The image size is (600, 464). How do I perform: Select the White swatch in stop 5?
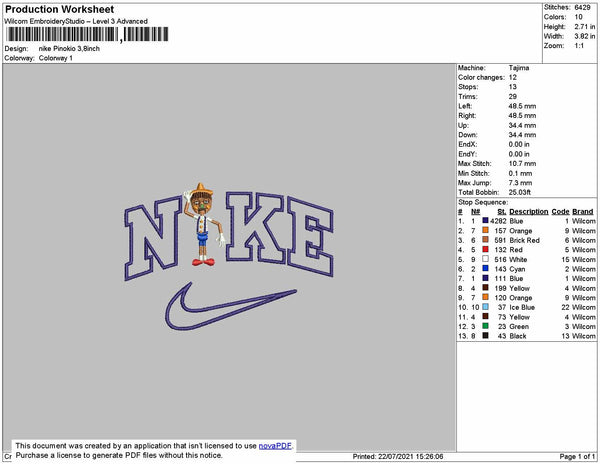tap(485, 259)
